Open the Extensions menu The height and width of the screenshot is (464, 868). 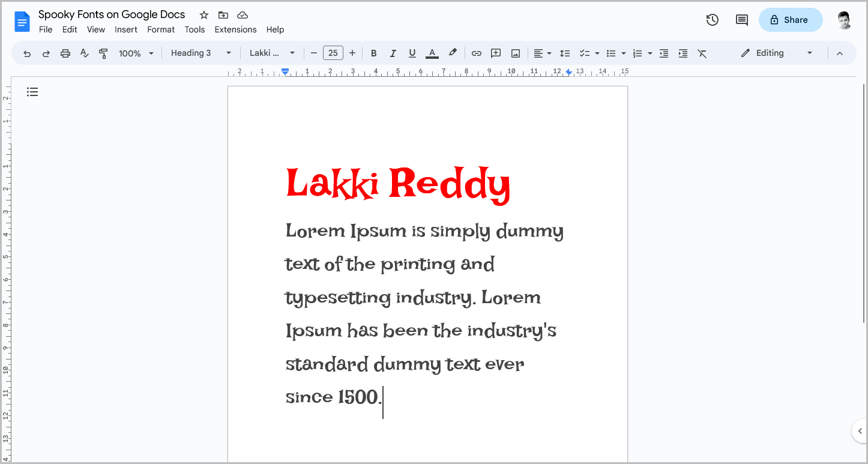pos(235,29)
